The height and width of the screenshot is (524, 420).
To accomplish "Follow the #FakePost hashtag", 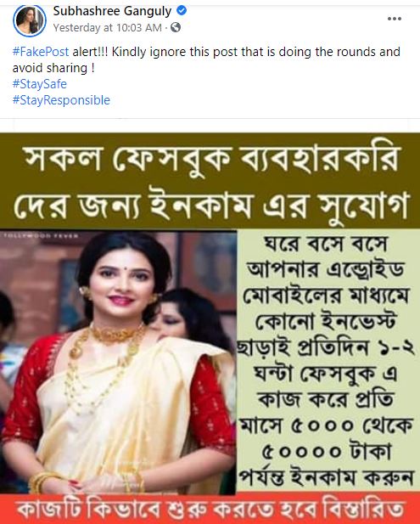I will pyautogui.click(x=41, y=52).
